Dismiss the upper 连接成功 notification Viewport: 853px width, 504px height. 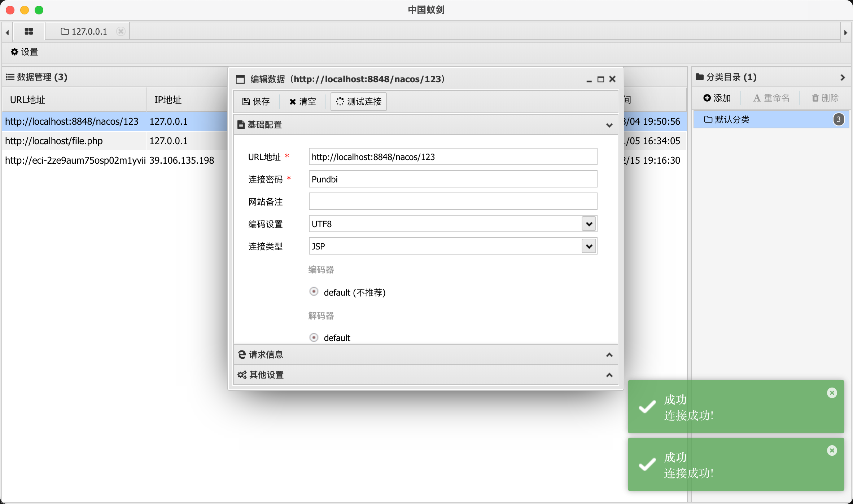click(832, 393)
